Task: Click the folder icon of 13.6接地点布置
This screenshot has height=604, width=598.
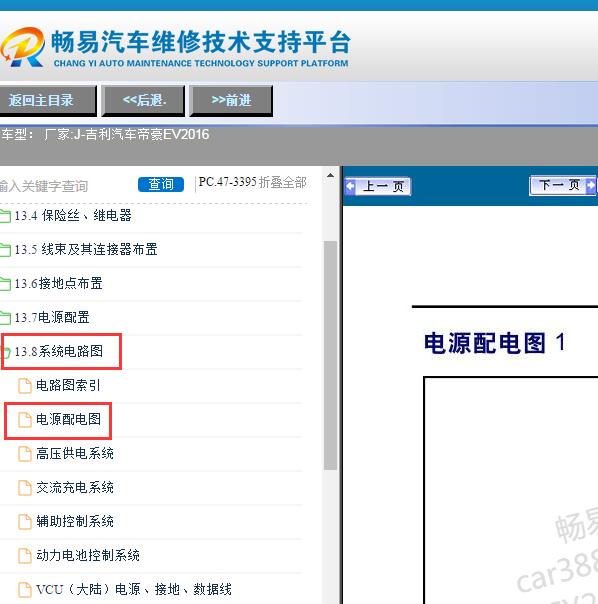Action: [x=5, y=284]
